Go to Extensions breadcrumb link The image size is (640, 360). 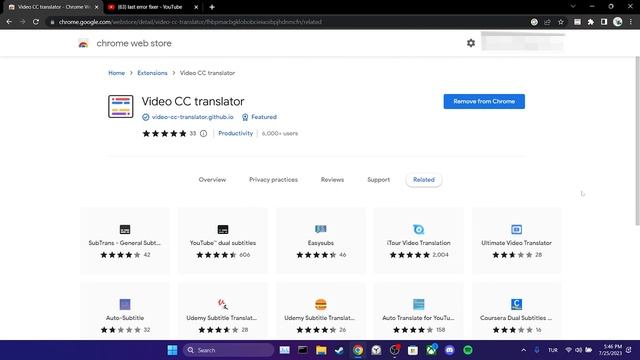[152, 73]
